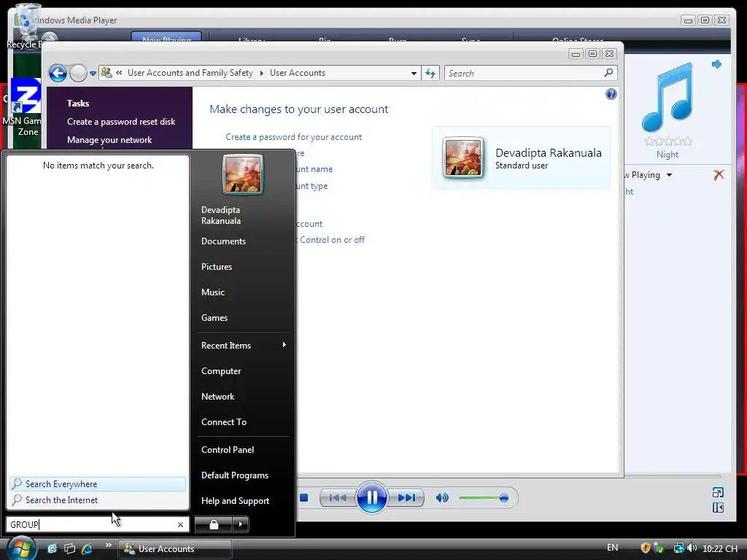The width and height of the screenshot is (747, 560).
Task: Open the shutdown options arrow menu
Action: coord(241,524)
